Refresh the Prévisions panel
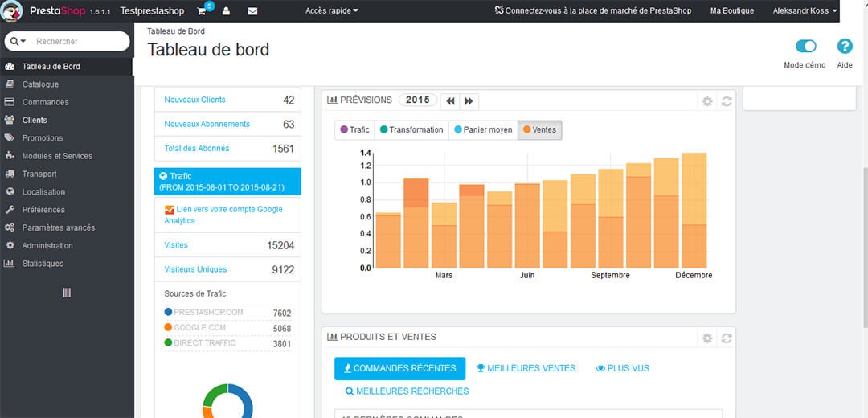This screenshot has height=418, width=868. click(727, 101)
